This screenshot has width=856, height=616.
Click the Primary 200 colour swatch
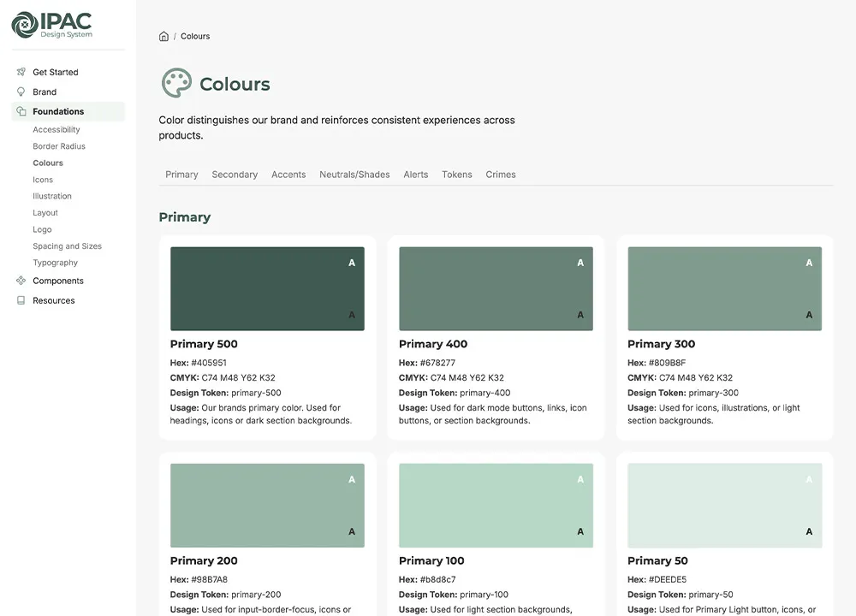coord(267,506)
